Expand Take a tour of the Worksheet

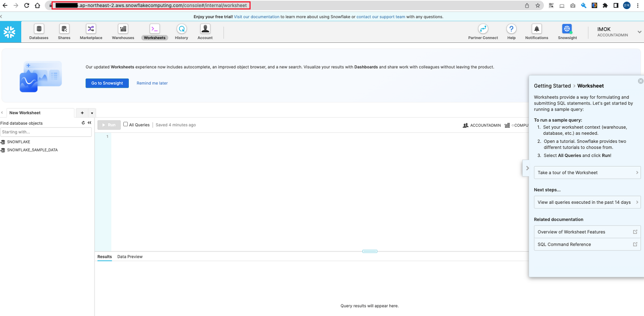click(587, 173)
